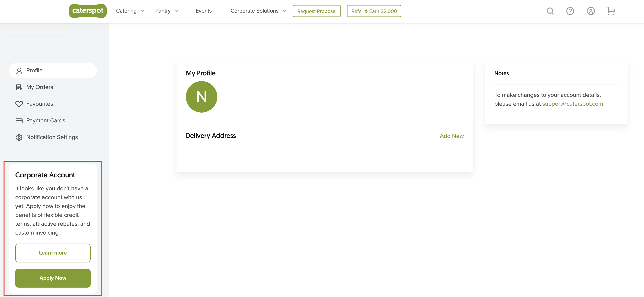Viewport: 644px width, 297px height.
Task: Email support@caterspot.com link
Action: (572, 104)
